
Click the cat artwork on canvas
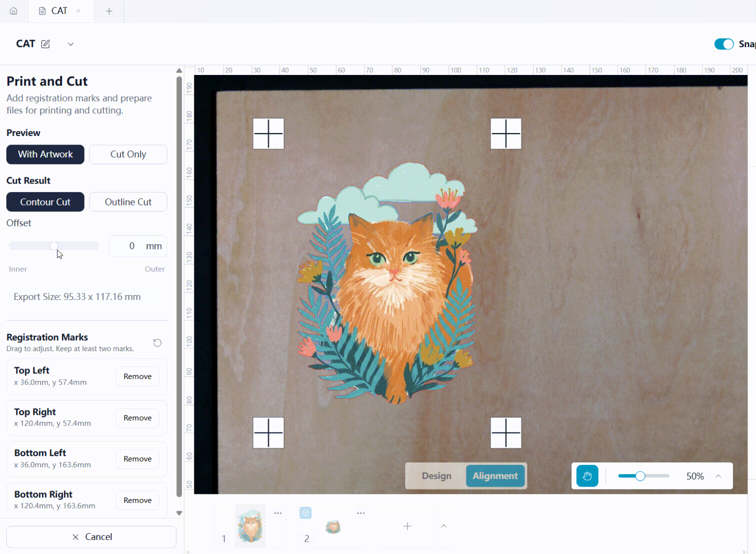tap(387, 282)
